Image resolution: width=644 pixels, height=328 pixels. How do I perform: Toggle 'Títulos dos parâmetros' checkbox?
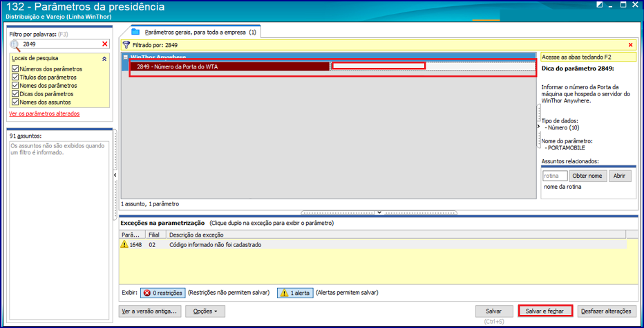[15, 77]
